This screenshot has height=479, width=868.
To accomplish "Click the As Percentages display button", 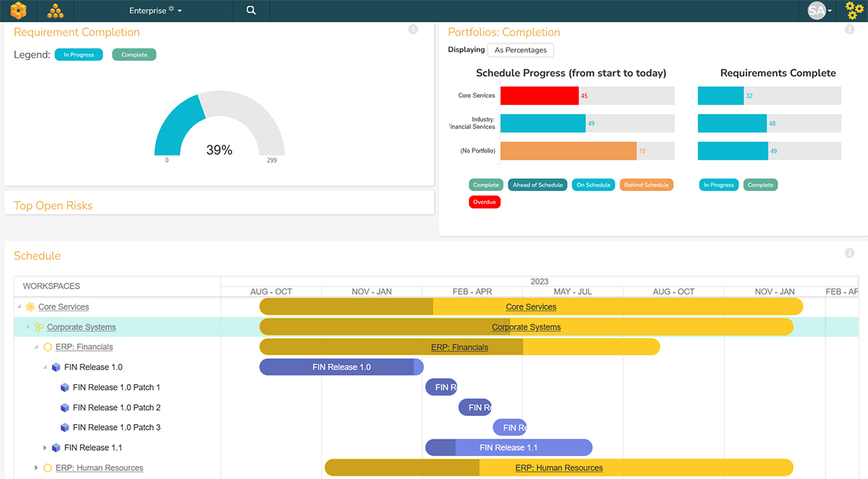I will click(x=520, y=50).
